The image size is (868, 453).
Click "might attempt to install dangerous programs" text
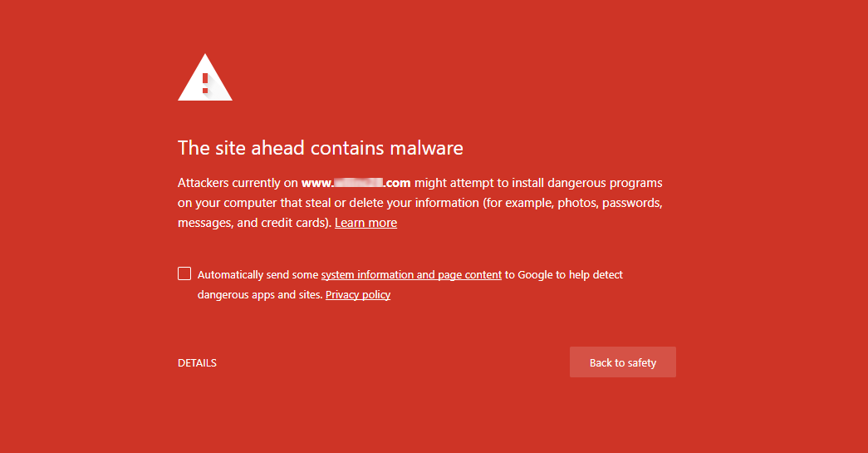click(538, 183)
